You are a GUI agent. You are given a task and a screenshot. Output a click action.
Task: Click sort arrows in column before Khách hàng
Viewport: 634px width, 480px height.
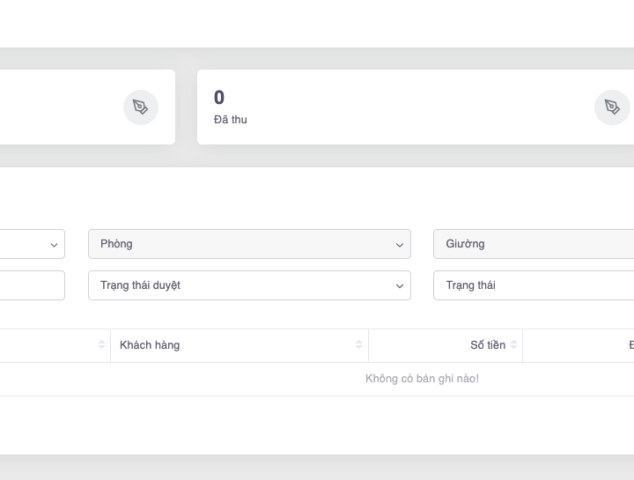click(x=101, y=345)
